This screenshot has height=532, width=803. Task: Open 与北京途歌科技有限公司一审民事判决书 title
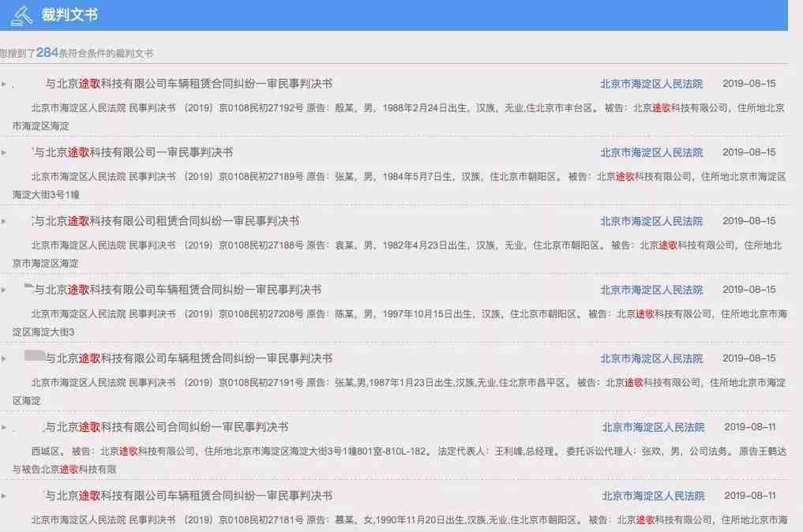(133, 152)
